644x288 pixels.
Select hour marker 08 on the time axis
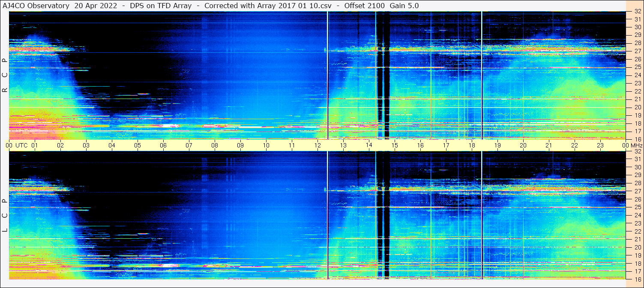click(215, 145)
